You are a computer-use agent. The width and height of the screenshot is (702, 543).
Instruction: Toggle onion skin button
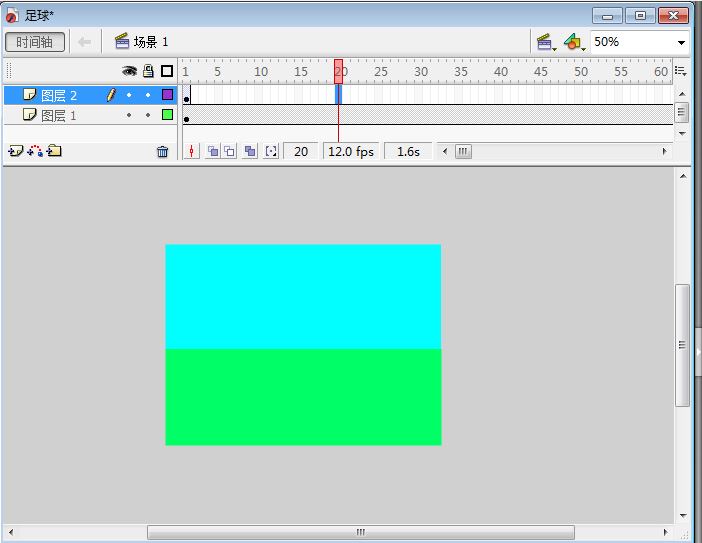tap(213, 151)
